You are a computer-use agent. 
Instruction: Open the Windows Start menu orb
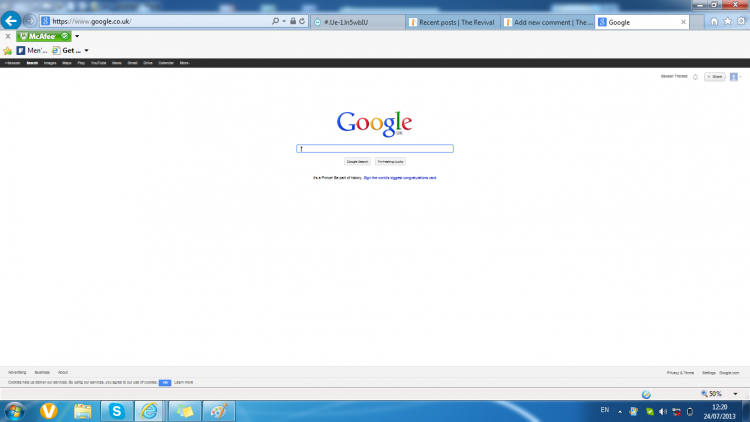coord(14,411)
